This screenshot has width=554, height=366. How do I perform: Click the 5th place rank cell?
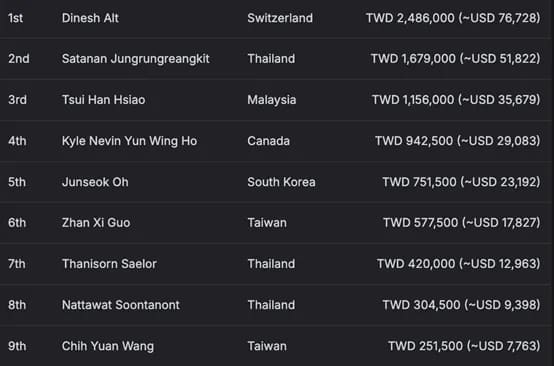click(x=17, y=182)
